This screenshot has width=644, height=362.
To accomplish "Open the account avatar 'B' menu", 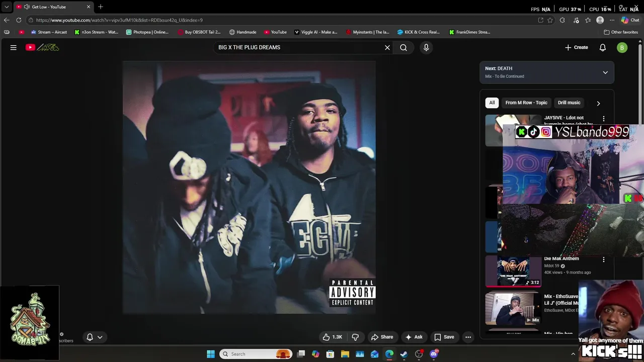I will (x=622, y=47).
